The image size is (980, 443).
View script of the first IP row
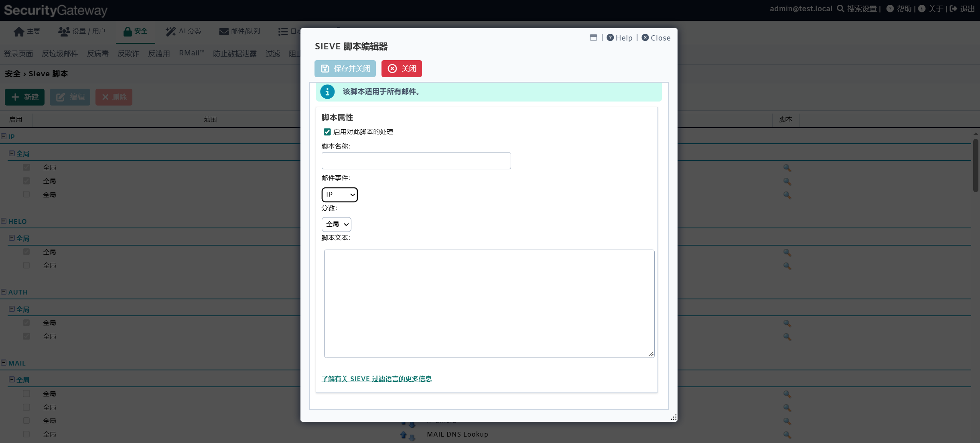[x=787, y=168]
